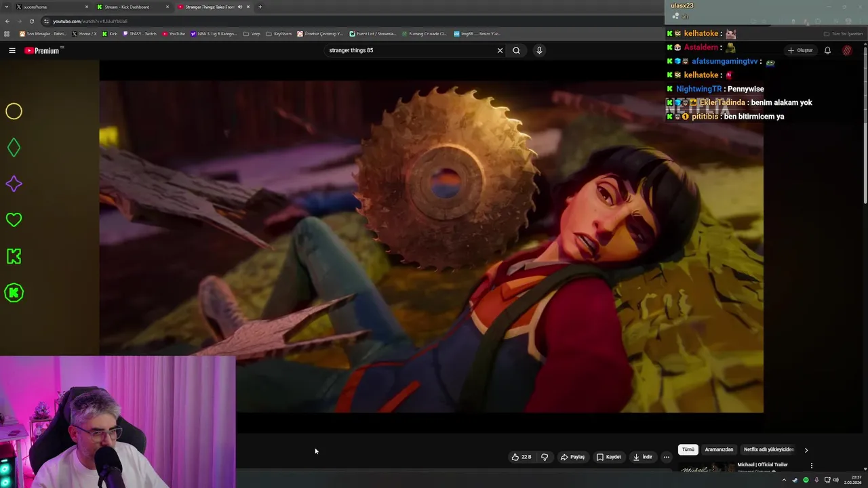Select the Netflix adlı yükleyiciden chip
The height and width of the screenshot is (488, 868).
pos(768,449)
